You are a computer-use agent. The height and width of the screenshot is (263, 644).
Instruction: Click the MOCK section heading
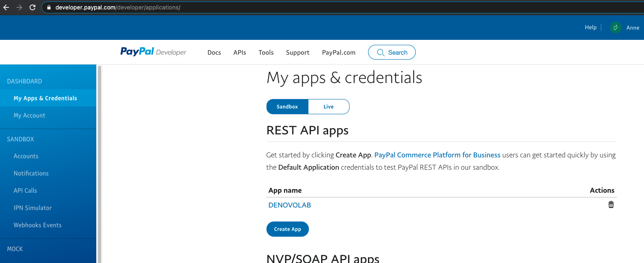(x=15, y=249)
